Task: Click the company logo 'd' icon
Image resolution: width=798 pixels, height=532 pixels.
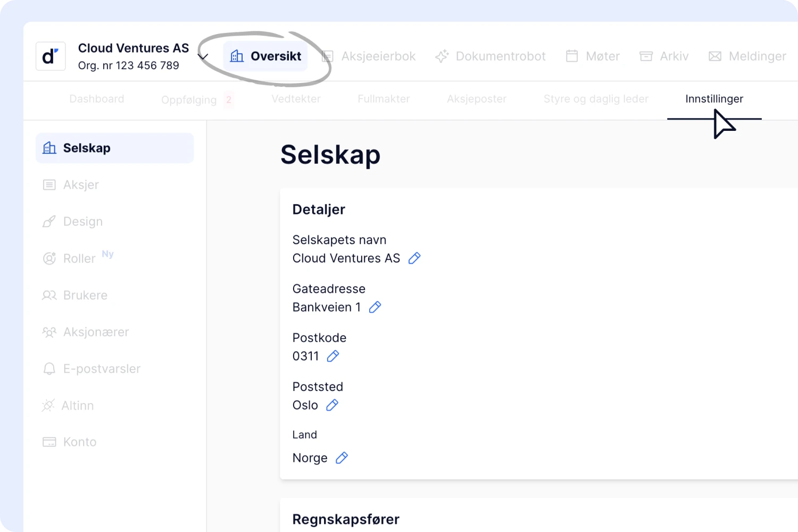Action: pos(51,56)
